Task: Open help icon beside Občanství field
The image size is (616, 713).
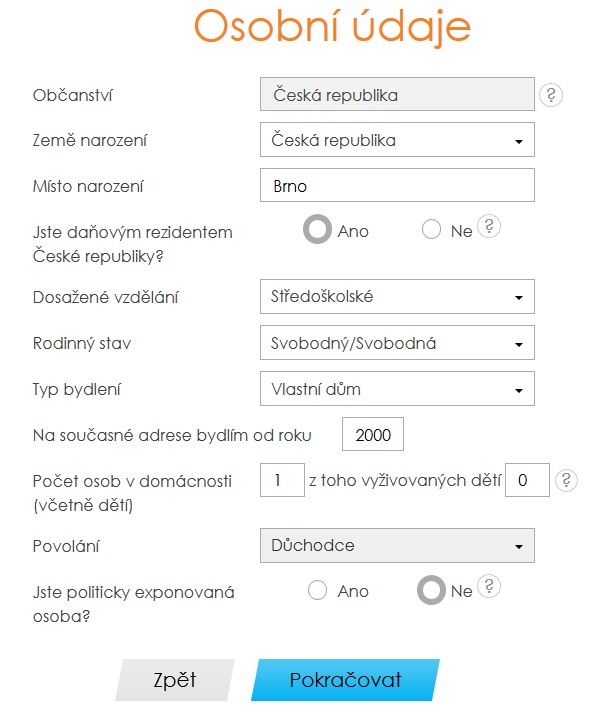Action: point(551,95)
